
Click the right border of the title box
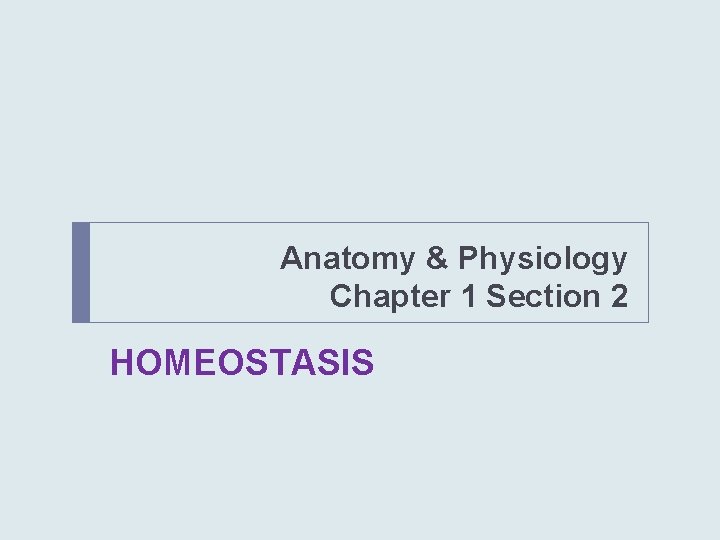[648, 272]
